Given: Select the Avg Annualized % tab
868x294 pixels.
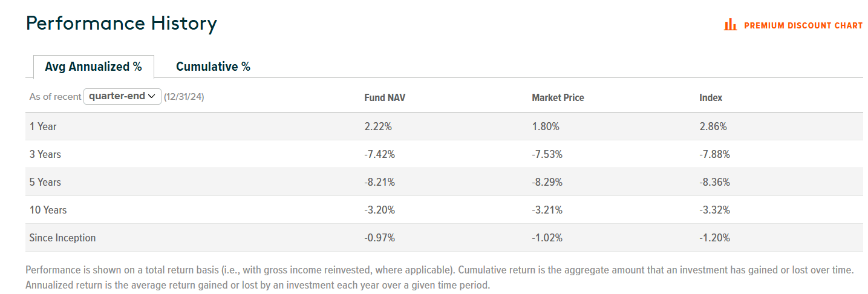Looking at the screenshot, I should tap(93, 67).
